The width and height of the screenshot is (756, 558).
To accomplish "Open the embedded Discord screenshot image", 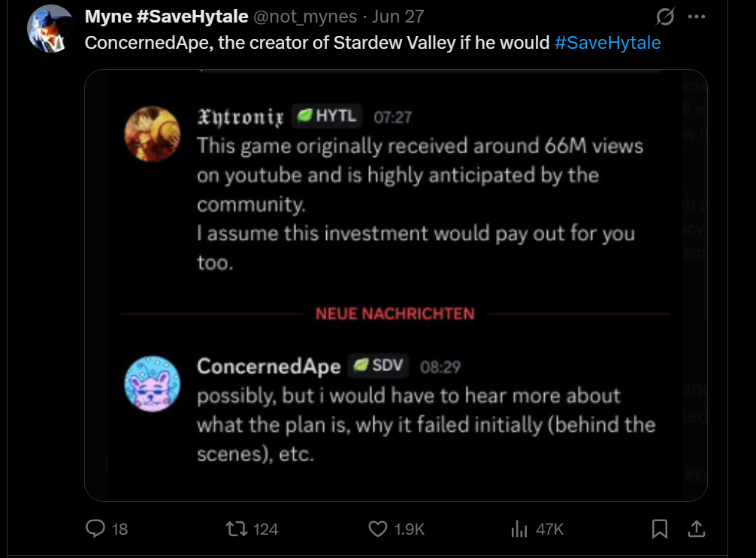I will 396,285.
